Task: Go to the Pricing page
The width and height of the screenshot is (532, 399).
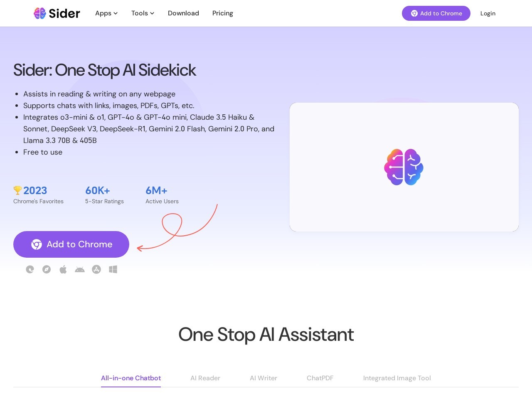Action: (x=222, y=13)
